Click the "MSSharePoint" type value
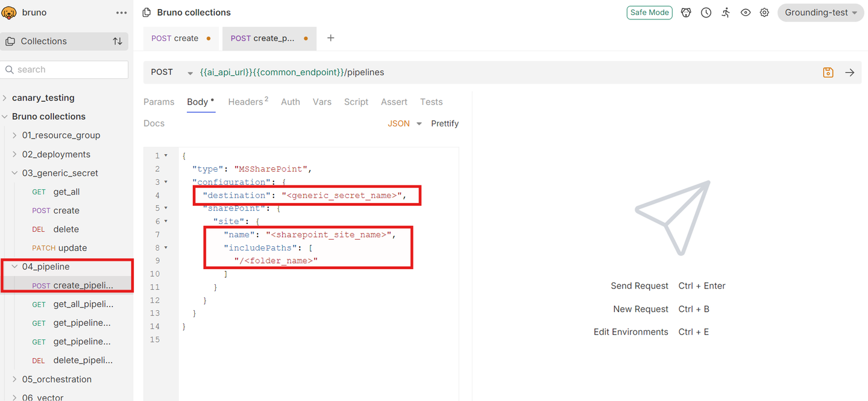Image resolution: width=868 pixels, height=401 pixels. [x=270, y=169]
